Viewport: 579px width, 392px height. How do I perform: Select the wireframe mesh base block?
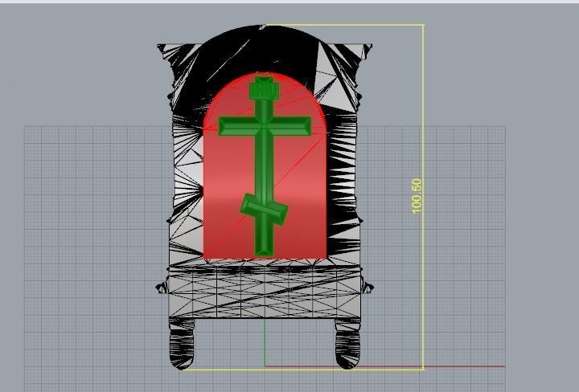pos(265,292)
